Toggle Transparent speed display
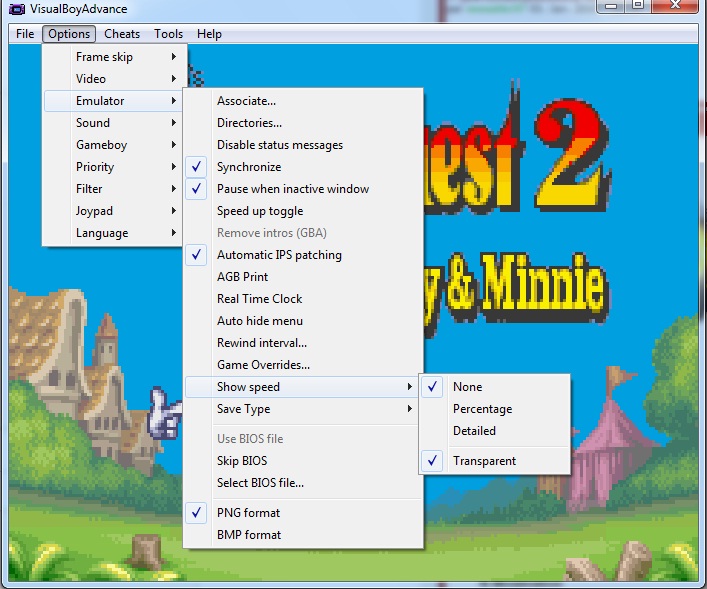 click(x=495, y=461)
